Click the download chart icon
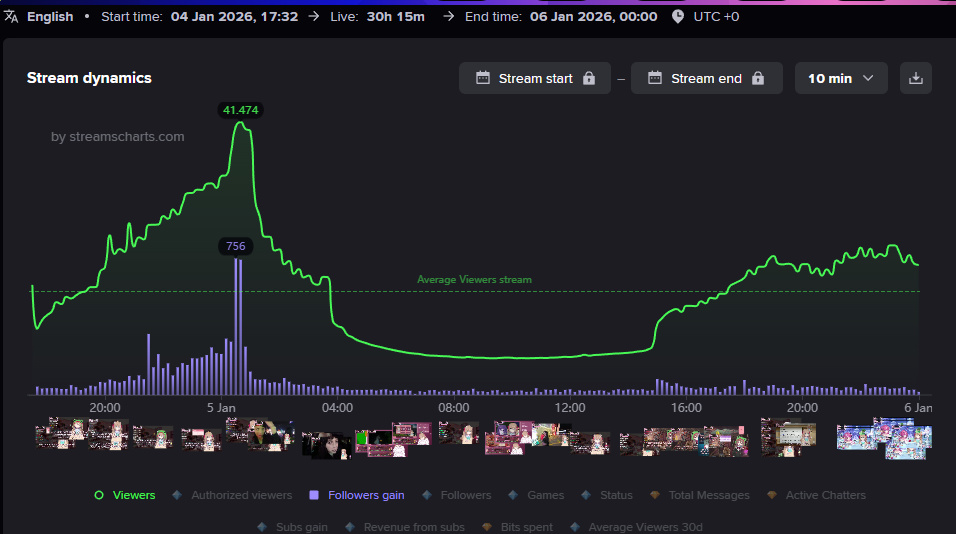 (x=915, y=78)
